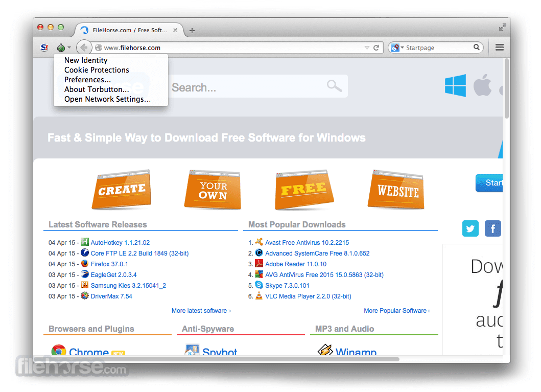Open DriverMax 7.54 link
The height and width of the screenshot is (392, 541).
[111, 296]
